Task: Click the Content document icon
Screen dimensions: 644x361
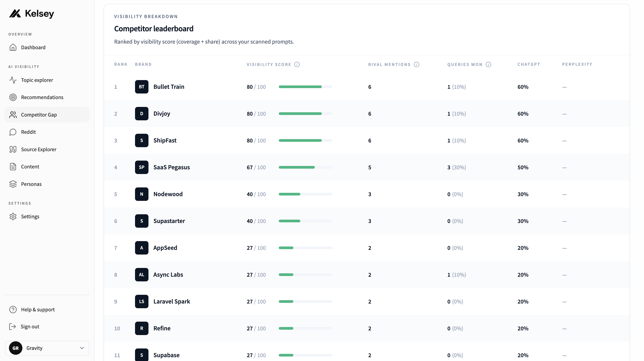Action: tap(13, 167)
